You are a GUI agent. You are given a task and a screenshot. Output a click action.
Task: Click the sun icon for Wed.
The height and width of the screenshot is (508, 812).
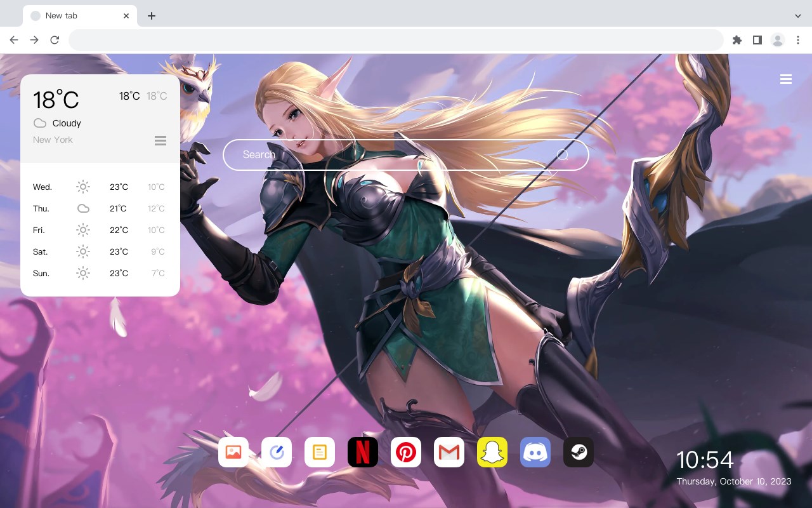(83, 187)
